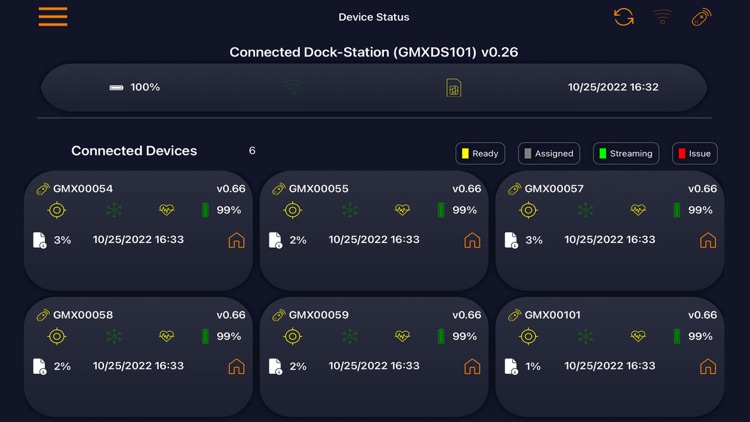The width and height of the screenshot is (750, 422).
Task: Tap the file storage icon on GMX00058
Action: pyautogui.click(x=40, y=366)
